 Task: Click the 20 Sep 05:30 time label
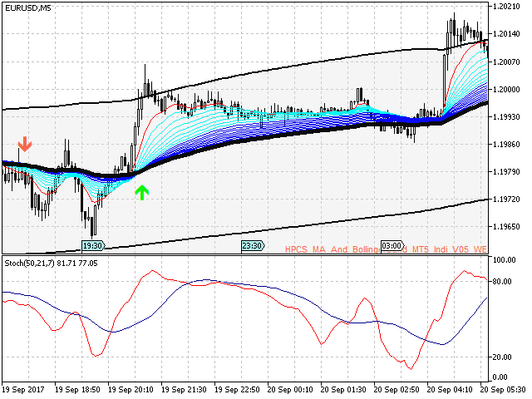(x=503, y=390)
